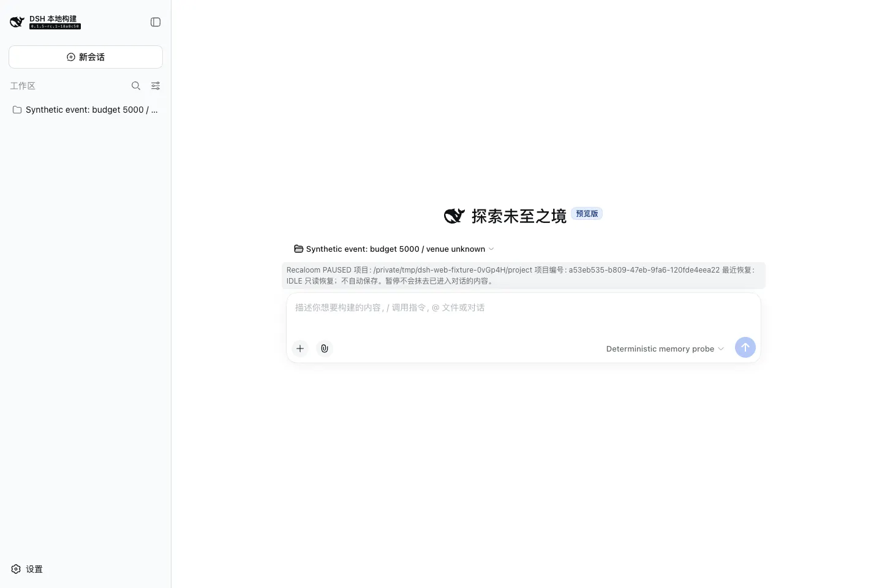This screenshot has width=882, height=588.
Task: Click the whale logo beside the 探索未至之境 heading
Action: [454, 216]
